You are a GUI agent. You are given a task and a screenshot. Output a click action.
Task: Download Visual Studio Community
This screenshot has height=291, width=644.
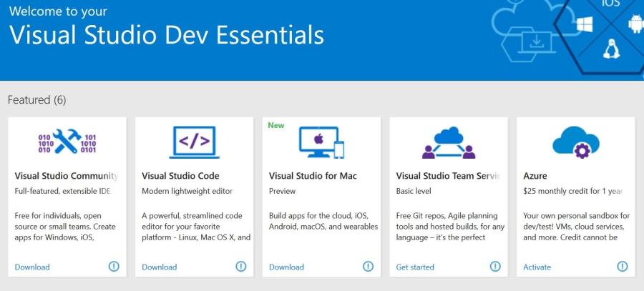click(x=32, y=267)
